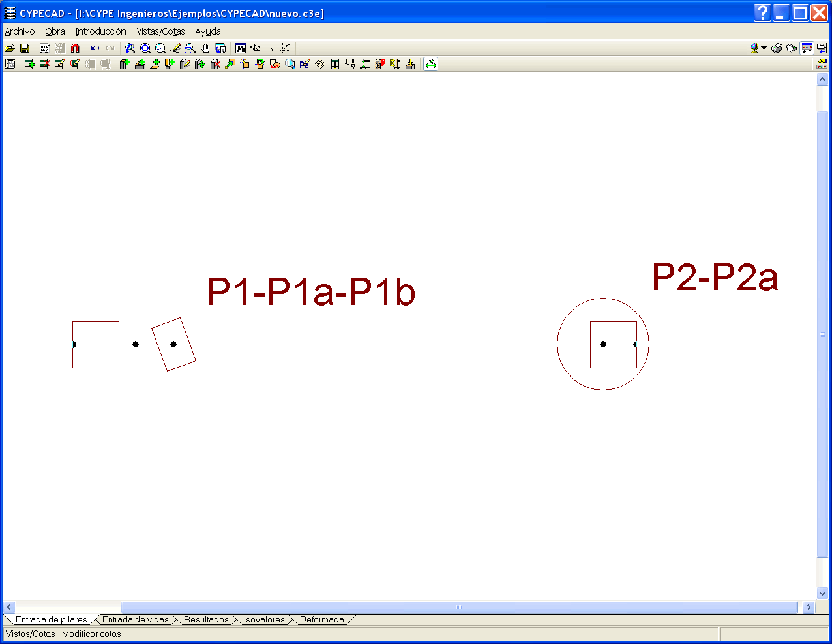
Task: Toggle the red magnet object snap icon
Action: 75,48
